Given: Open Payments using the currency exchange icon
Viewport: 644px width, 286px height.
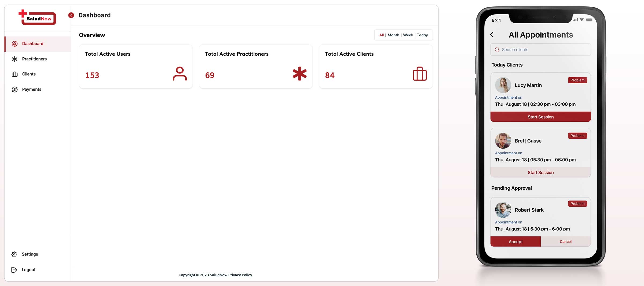Looking at the screenshot, I should coord(15,89).
